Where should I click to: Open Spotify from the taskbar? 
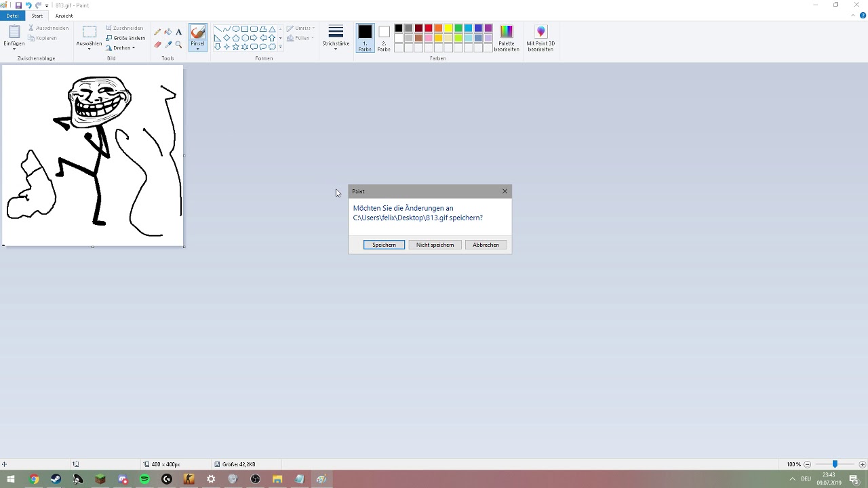[x=144, y=479]
